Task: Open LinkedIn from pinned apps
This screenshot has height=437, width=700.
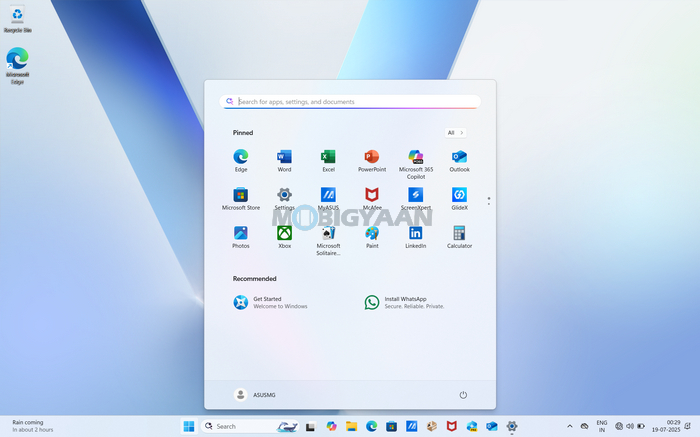Action: (416, 237)
